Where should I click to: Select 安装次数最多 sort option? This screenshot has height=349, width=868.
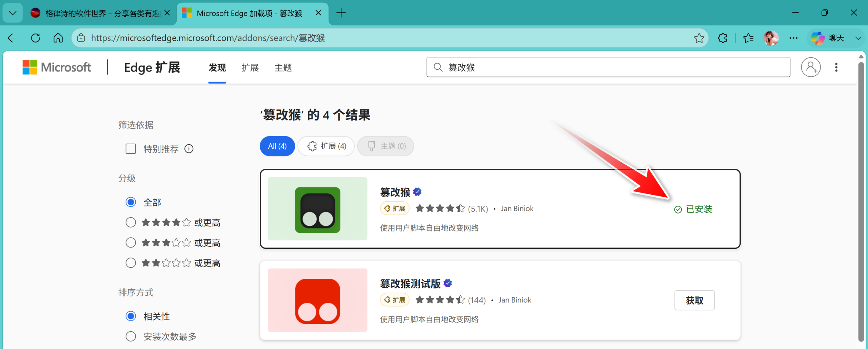131,336
